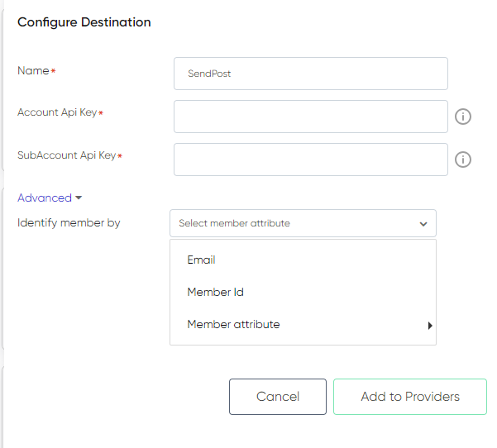Open the Select member attribute dropdown

[x=303, y=223]
